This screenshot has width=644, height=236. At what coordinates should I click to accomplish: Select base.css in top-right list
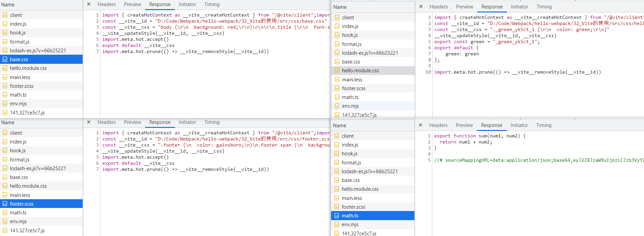373,62
